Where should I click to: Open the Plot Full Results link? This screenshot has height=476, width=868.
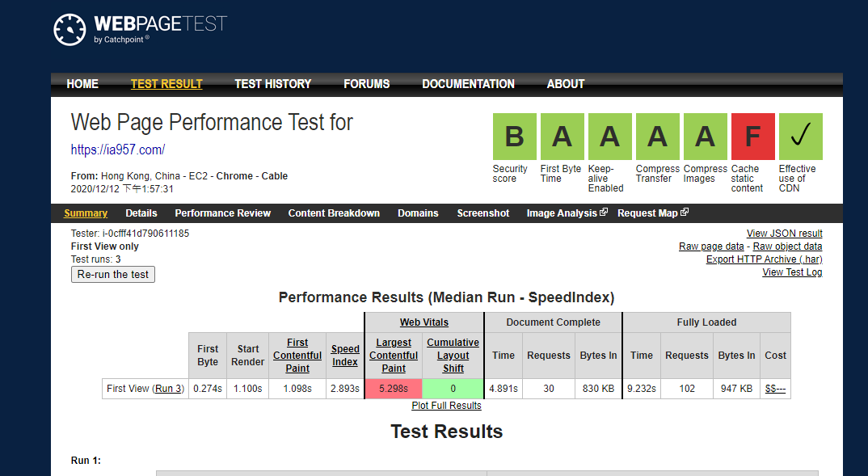coord(446,406)
